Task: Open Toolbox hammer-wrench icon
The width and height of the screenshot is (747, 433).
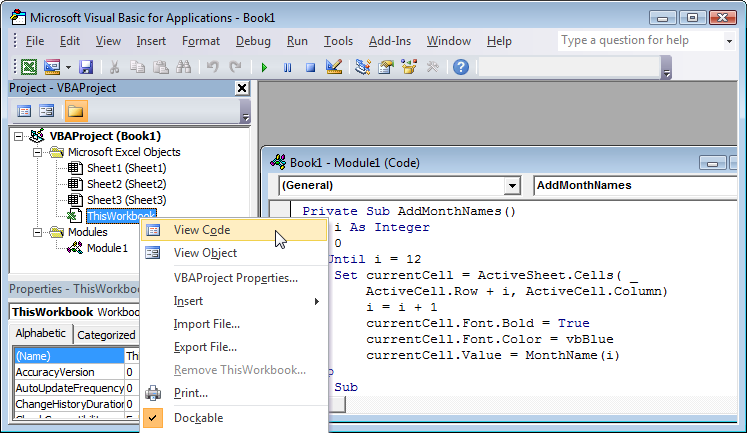Action: [x=432, y=67]
